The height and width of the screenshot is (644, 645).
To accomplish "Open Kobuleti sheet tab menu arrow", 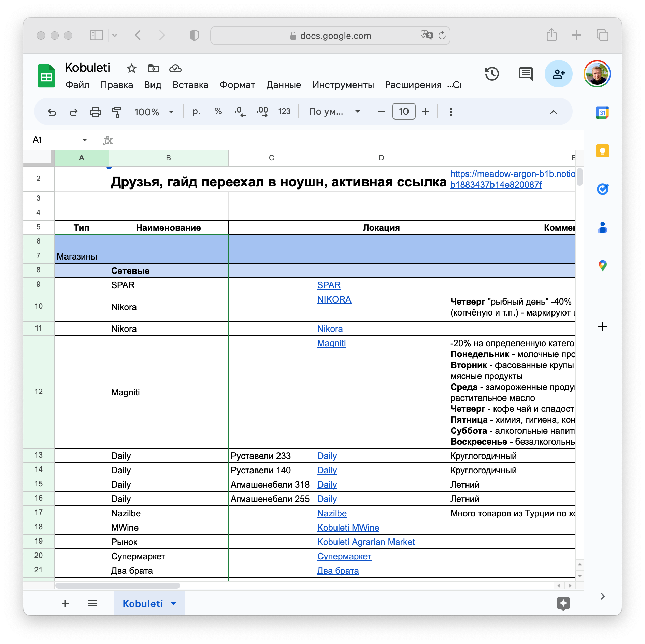I will 174,603.
